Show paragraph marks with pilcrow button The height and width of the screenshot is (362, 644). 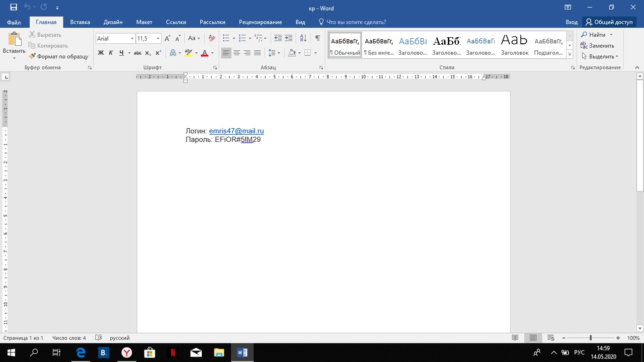[x=317, y=38]
